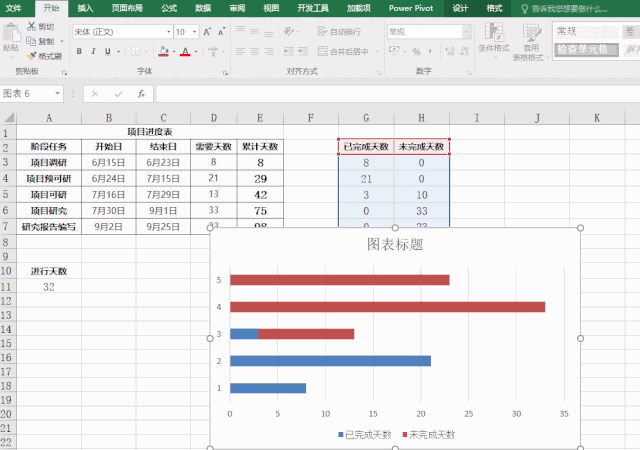Select the chart title 图表标题
The image size is (640, 450).
click(x=395, y=244)
